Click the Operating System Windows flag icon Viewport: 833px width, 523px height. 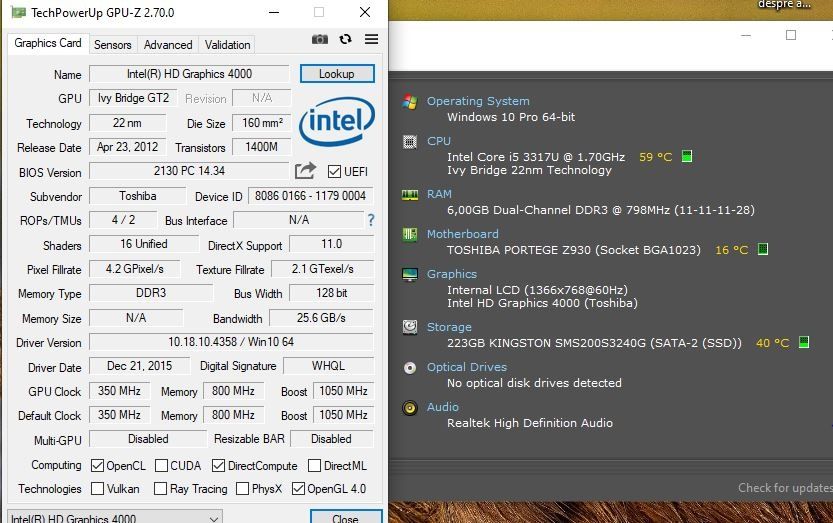coord(410,101)
